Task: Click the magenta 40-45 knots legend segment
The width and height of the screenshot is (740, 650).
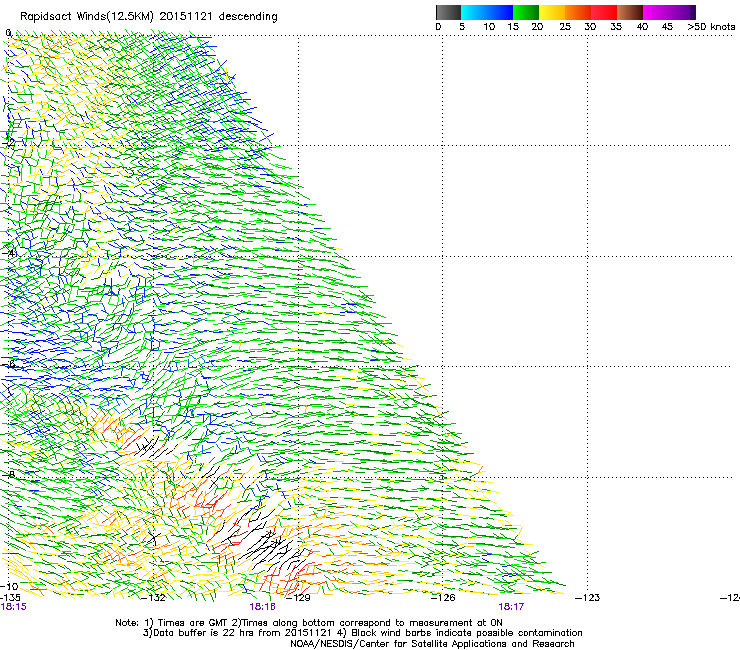Action: click(656, 12)
